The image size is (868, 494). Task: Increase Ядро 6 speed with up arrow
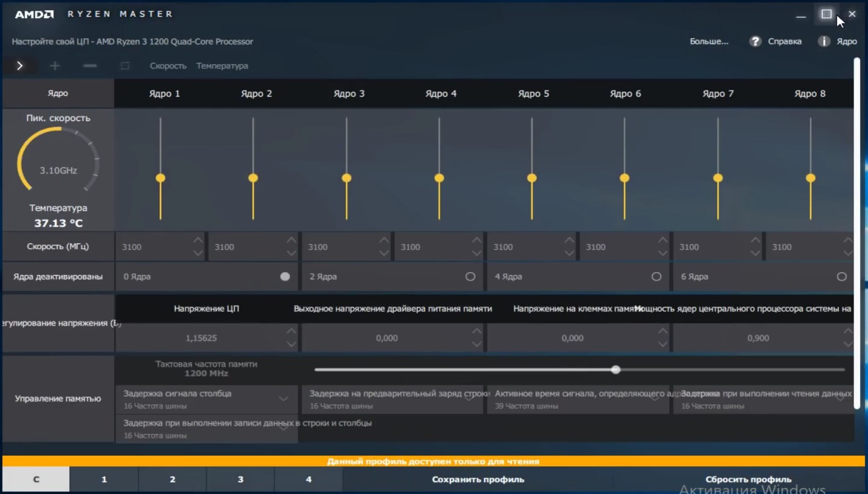coord(663,240)
